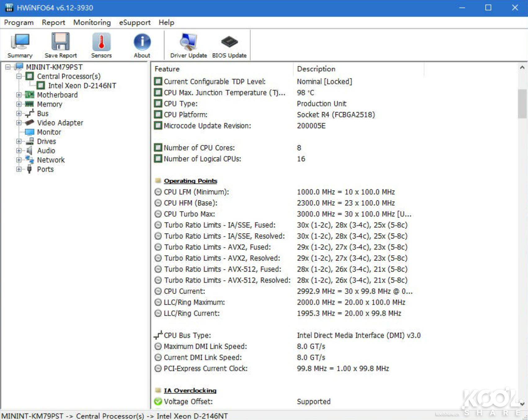Click the Motherboard tree icon
Screen dimensions: 528x420
30,95
